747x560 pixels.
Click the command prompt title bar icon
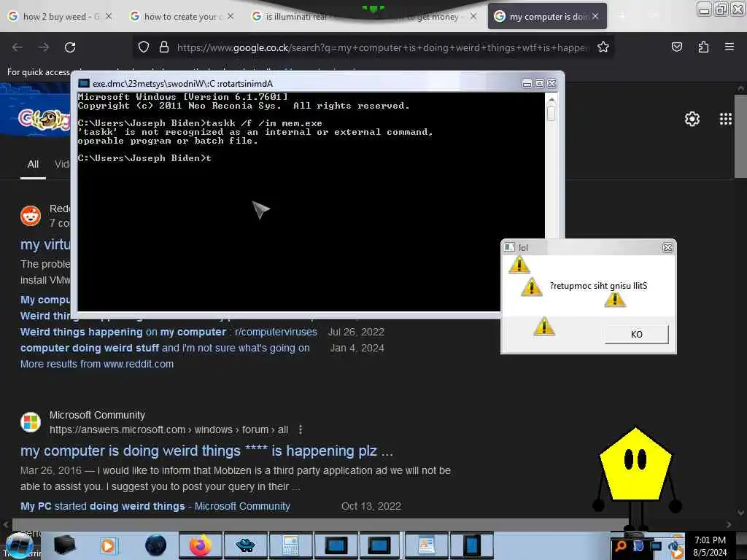[x=84, y=83]
